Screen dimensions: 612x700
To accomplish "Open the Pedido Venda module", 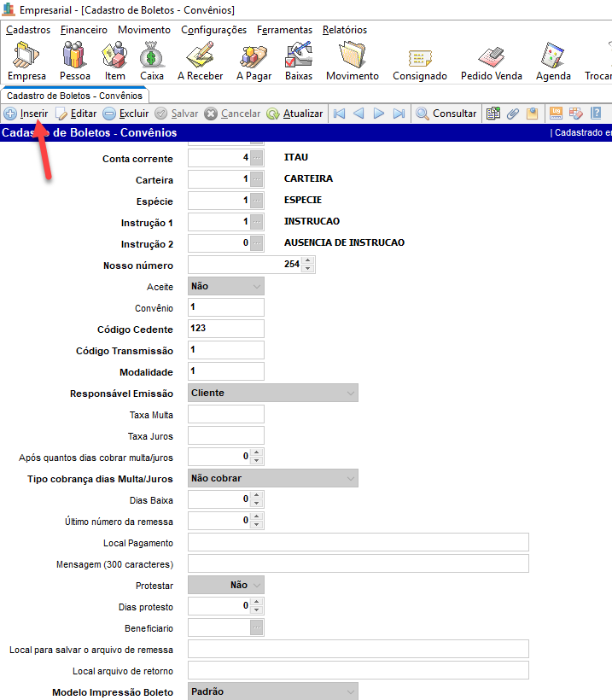I will 491,61.
